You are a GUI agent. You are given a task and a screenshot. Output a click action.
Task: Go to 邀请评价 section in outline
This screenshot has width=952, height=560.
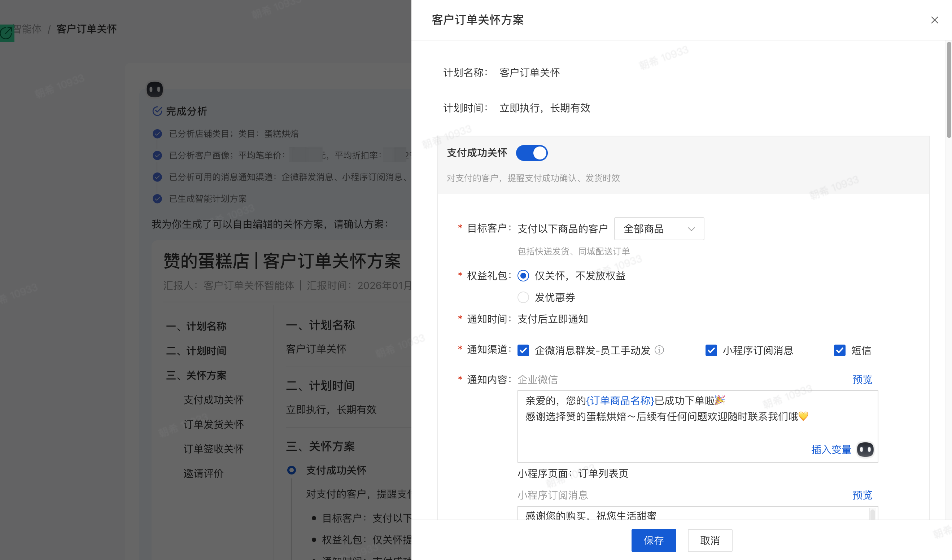(x=203, y=473)
